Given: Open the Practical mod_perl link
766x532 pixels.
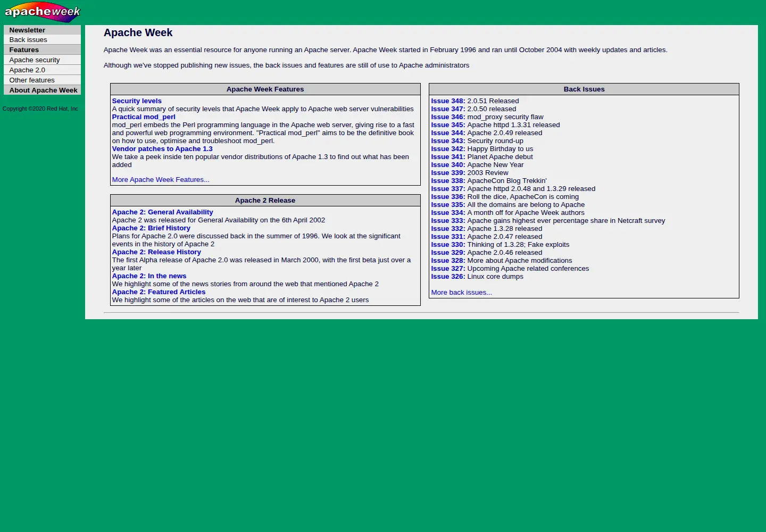Looking at the screenshot, I should click(x=144, y=117).
